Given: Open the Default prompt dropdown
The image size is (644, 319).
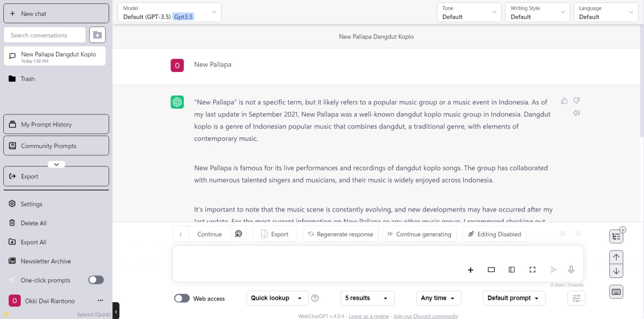Looking at the screenshot, I should (x=514, y=298).
